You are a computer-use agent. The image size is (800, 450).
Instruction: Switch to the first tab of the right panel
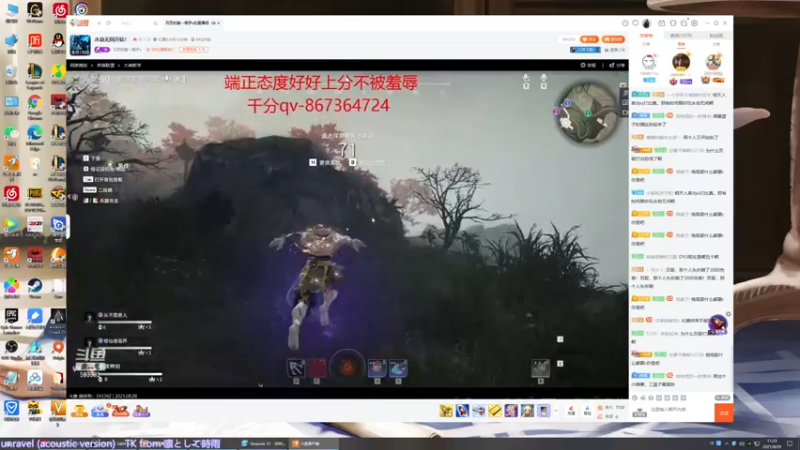coord(646,36)
